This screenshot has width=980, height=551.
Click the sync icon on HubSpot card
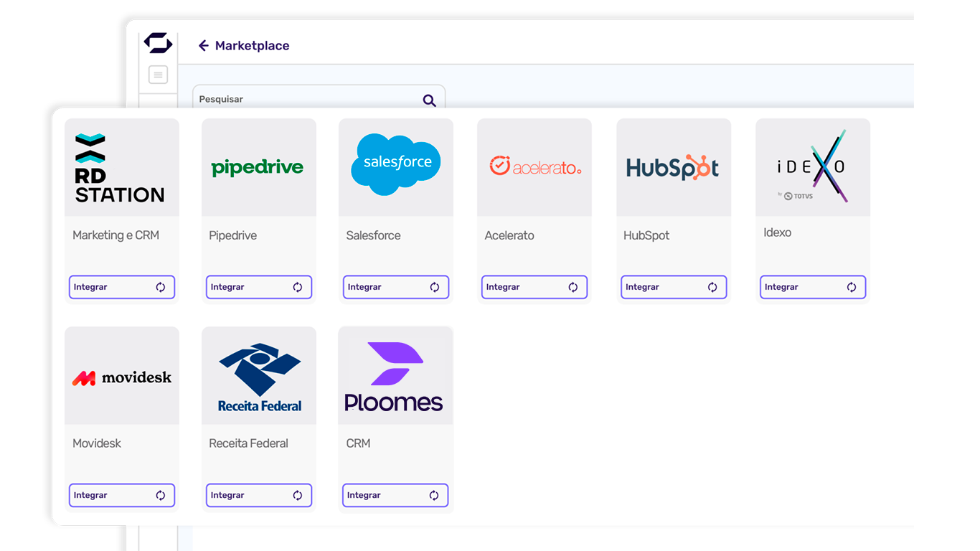point(712,287)
